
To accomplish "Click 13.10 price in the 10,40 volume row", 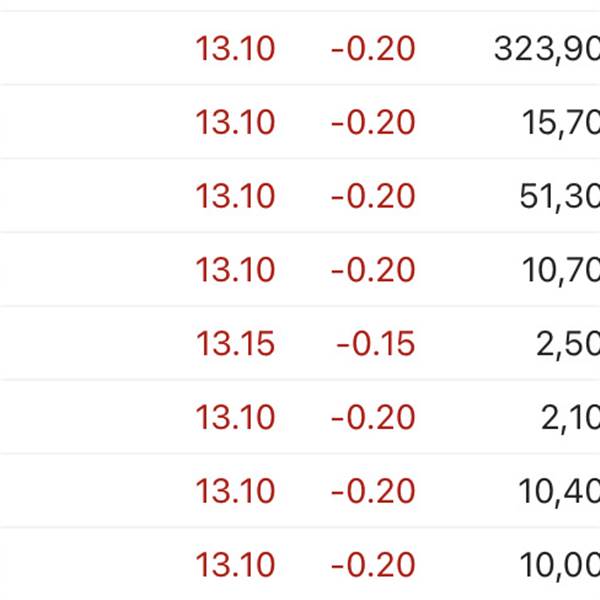I will [x=235, y=491].
